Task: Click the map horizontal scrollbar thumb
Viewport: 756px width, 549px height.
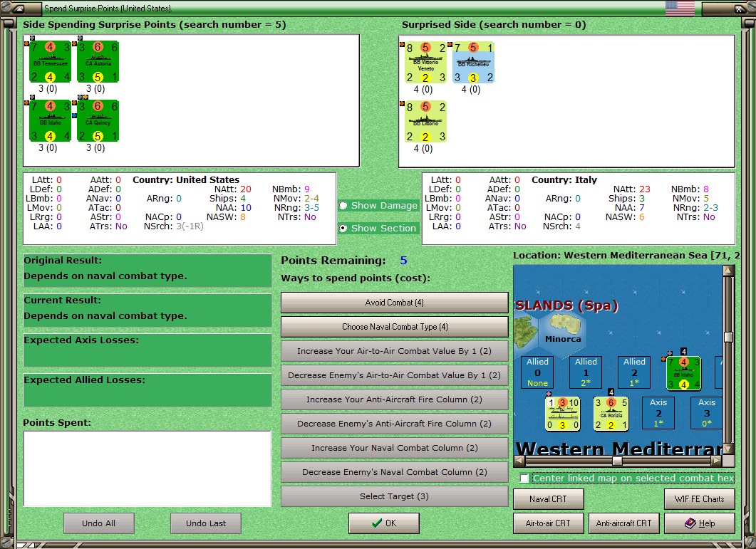Action: [x=616, y=461]
